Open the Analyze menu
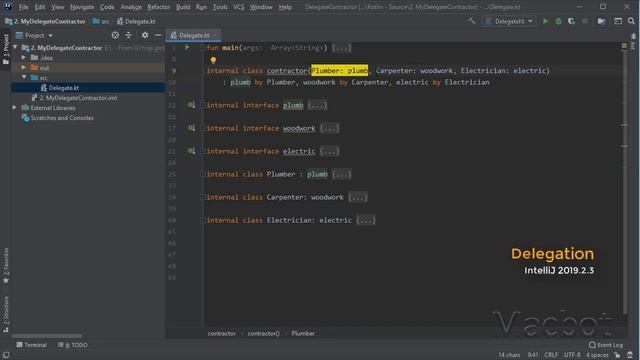The width and height of the screenshot is (640, 360). [131, 7]
